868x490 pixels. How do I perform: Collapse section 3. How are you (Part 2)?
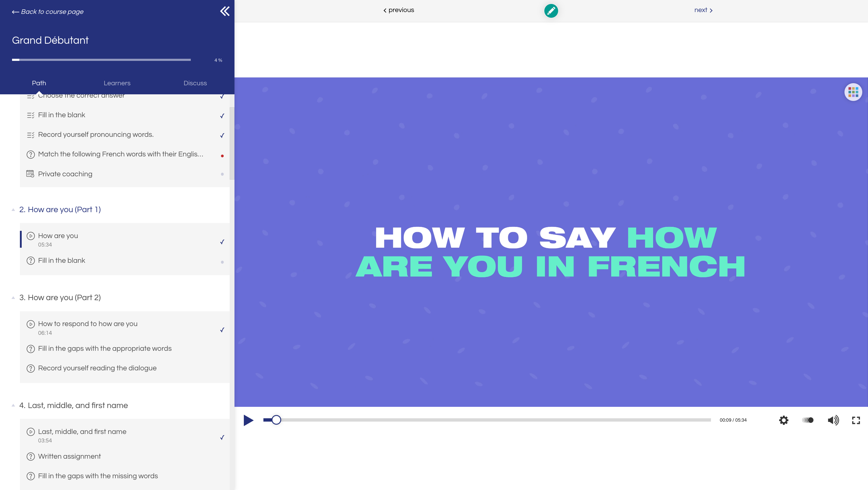13,297
